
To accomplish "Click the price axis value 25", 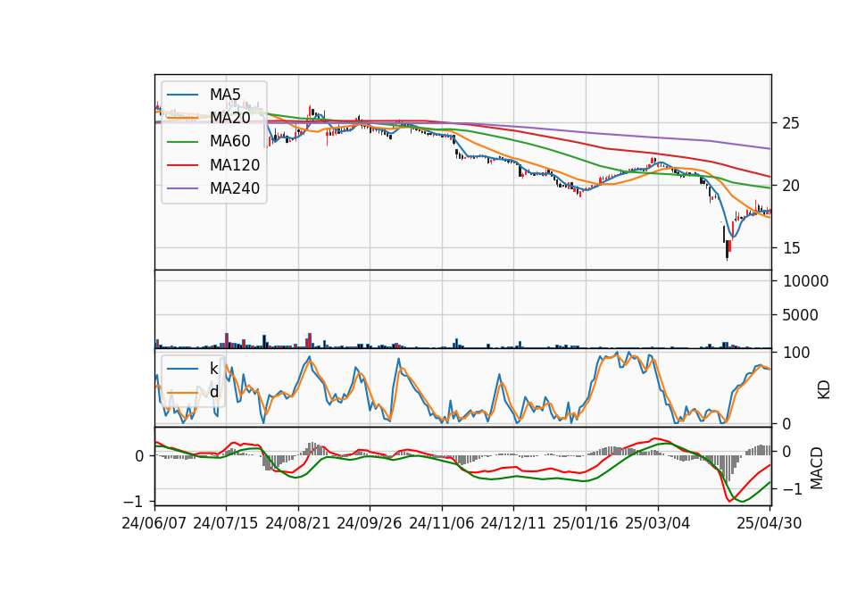I will tap(791, 123).
